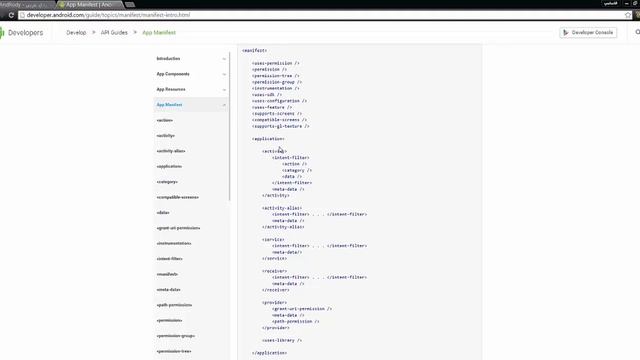Click opening <application> tag in code
This screenshot has width=640, height=360.
(268, 139)
